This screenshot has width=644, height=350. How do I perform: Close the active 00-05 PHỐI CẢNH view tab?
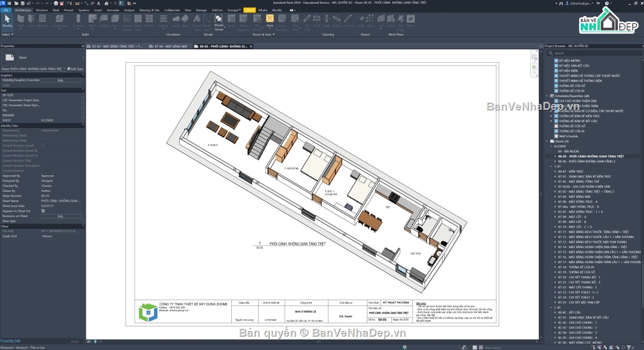252,47
